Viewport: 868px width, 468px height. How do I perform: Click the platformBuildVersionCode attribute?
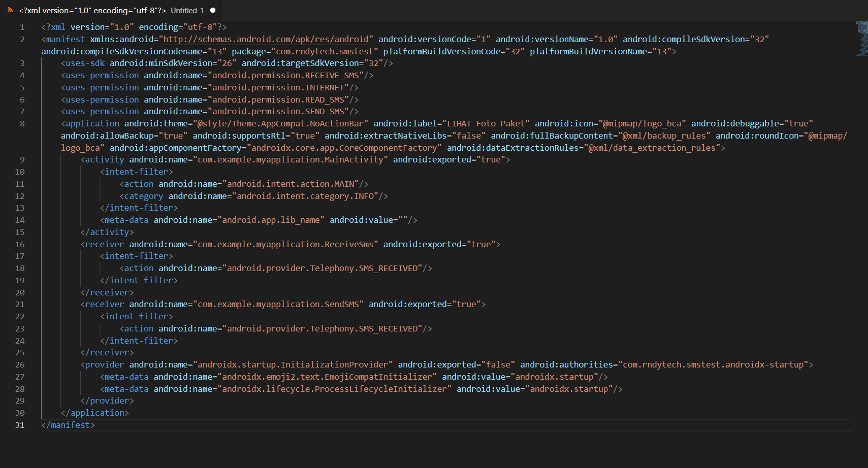(x=442, y=51)
